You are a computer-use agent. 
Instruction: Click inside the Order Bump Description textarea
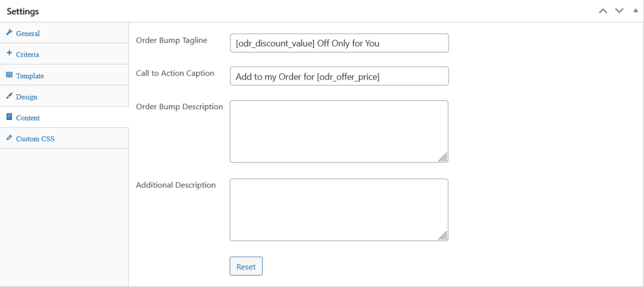click(x=339, y=131)
